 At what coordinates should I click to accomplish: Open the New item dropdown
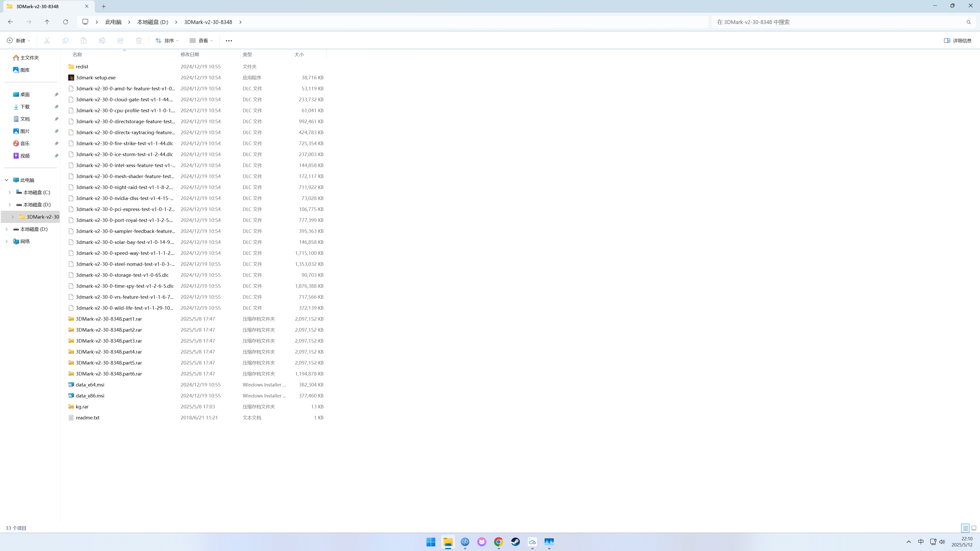pos(18,41)
